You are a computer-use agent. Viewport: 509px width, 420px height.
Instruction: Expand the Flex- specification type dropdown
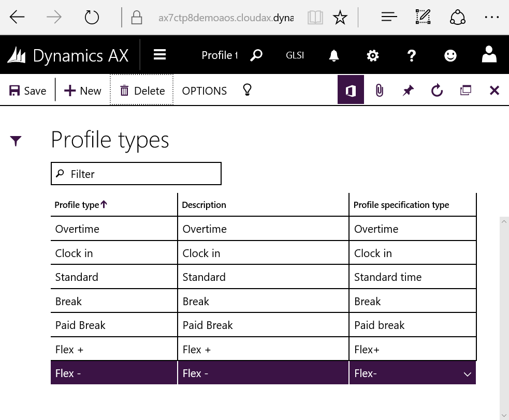[467, 374]
